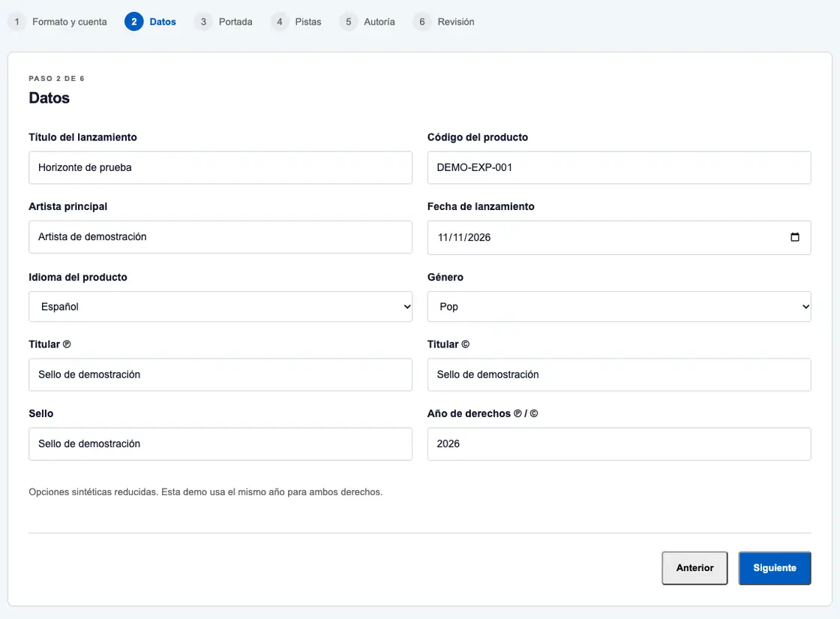
Task: Open the Género dropdown showing Pop
Action: pyautogui.click(x=619, y=307)
